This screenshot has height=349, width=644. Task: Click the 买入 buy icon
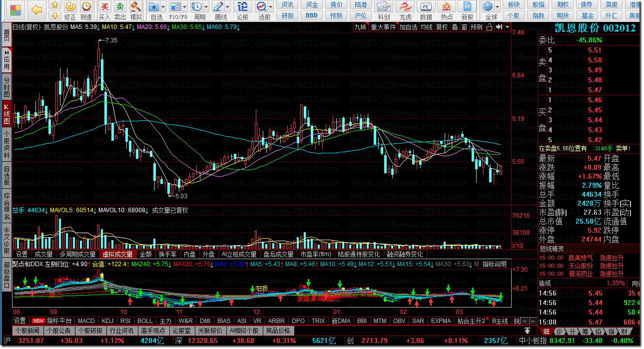[104, 6]
